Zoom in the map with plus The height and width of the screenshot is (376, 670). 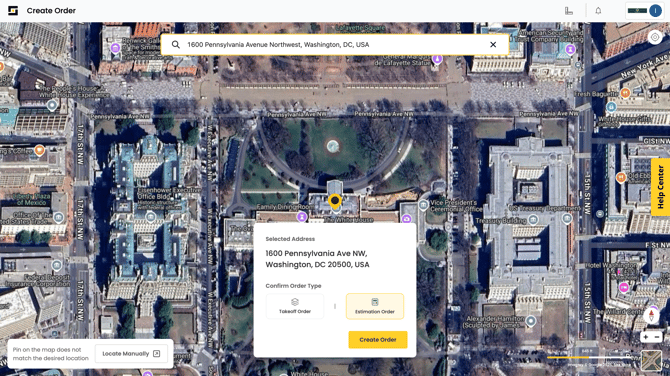tap(646, 337)
